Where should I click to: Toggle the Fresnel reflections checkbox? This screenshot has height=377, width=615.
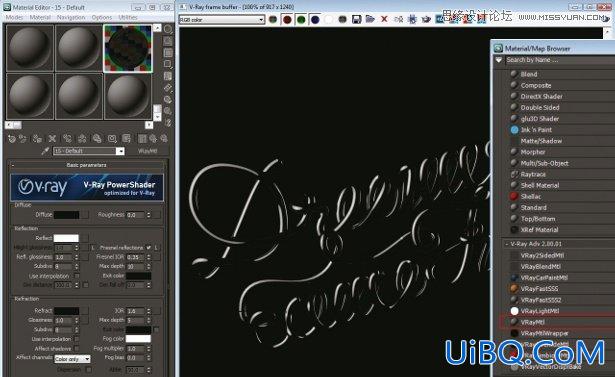pos(148,248)
